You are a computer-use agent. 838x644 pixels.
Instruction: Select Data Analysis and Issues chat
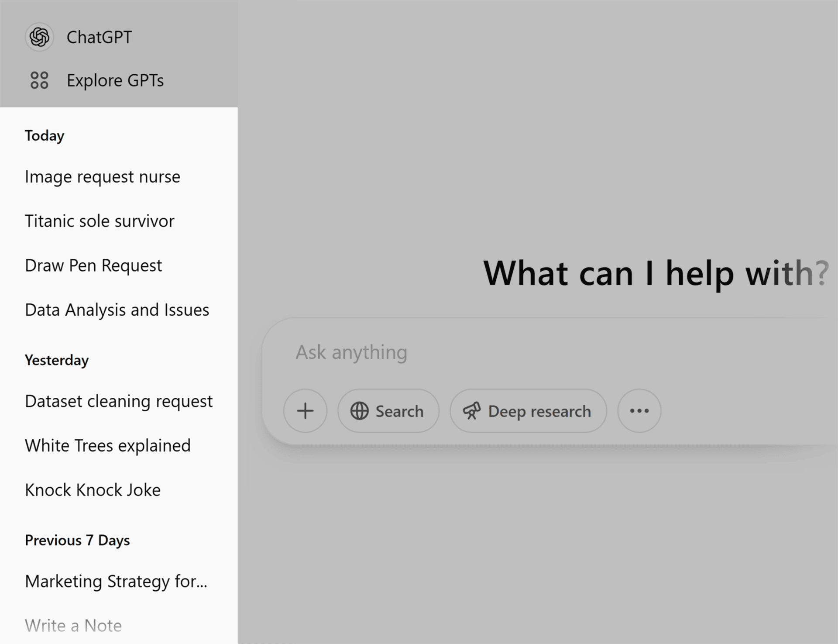pos(117,310)
